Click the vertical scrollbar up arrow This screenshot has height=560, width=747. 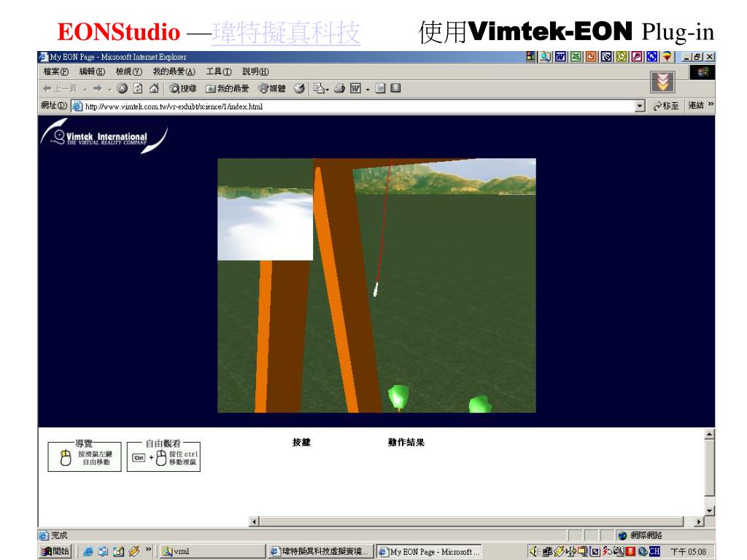(709, 435)
